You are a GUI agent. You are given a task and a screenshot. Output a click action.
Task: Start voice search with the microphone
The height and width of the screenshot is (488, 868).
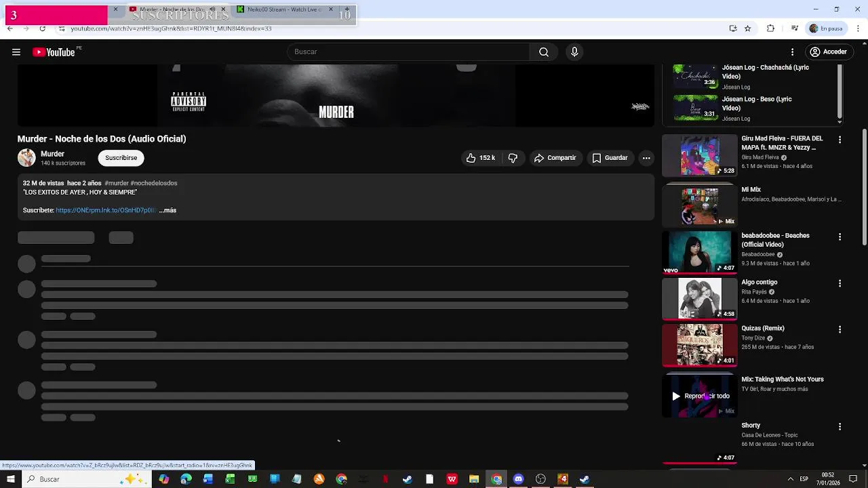pos(574,52)
